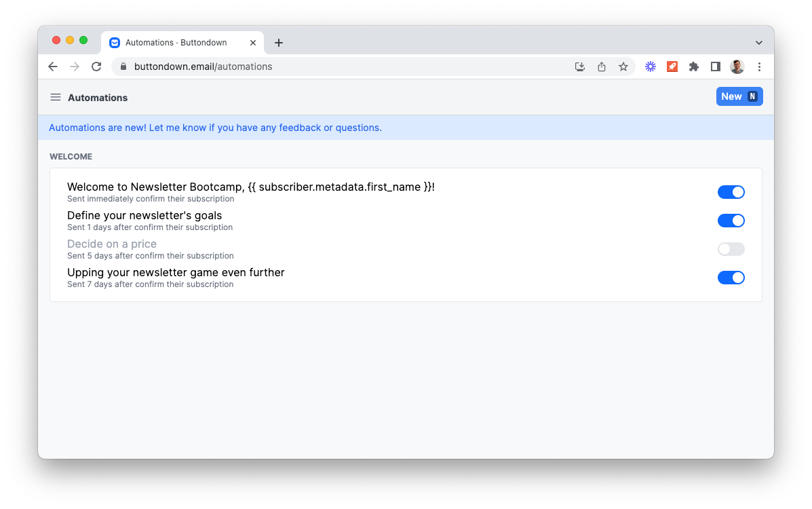This screenshot has width=812, height=509.
Task: Click the padlock icon in the address bar
Action: (123, 67)
